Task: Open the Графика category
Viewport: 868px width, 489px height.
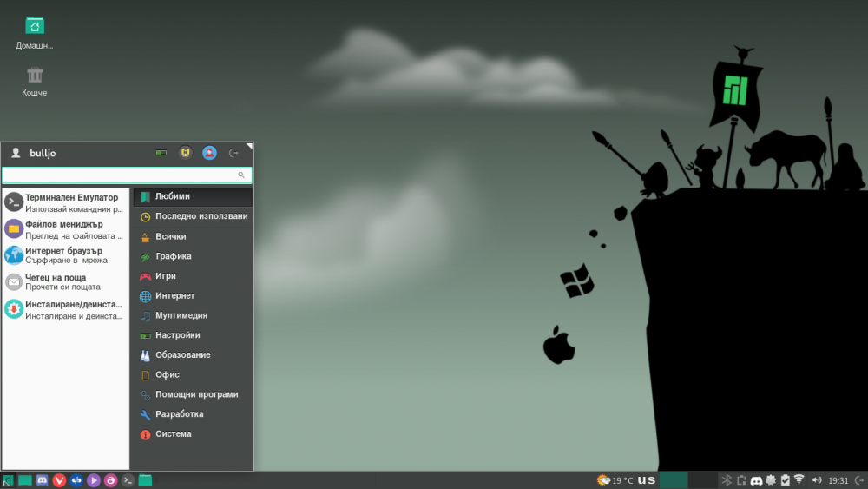Action: click(x=193, y=256)
